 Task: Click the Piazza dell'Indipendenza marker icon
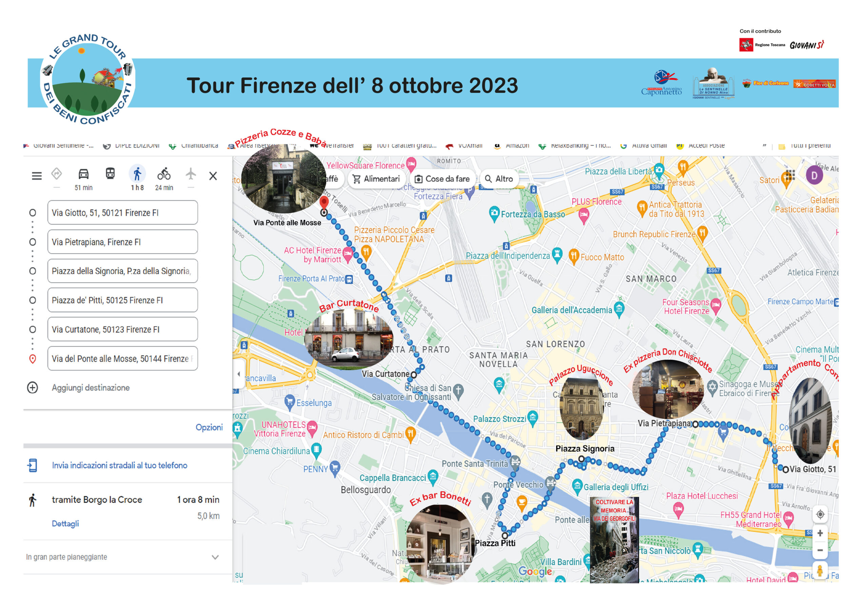point(557,255)
